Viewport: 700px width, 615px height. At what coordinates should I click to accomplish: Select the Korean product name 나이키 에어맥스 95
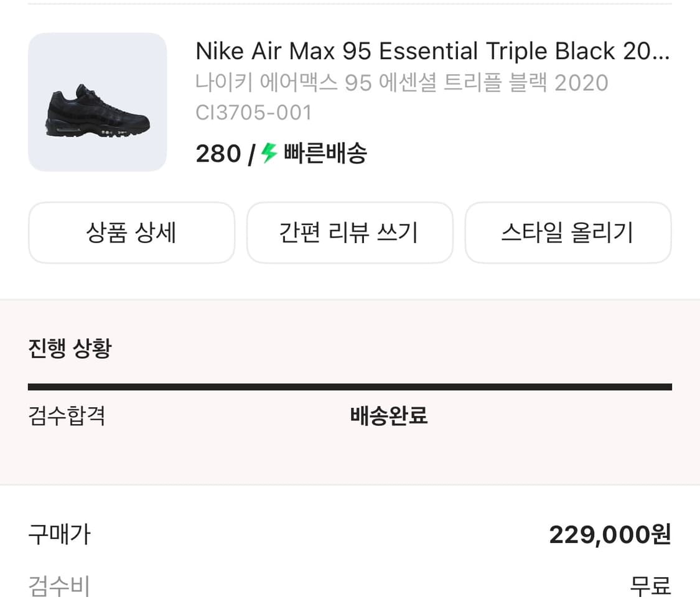tap(401, 83)
